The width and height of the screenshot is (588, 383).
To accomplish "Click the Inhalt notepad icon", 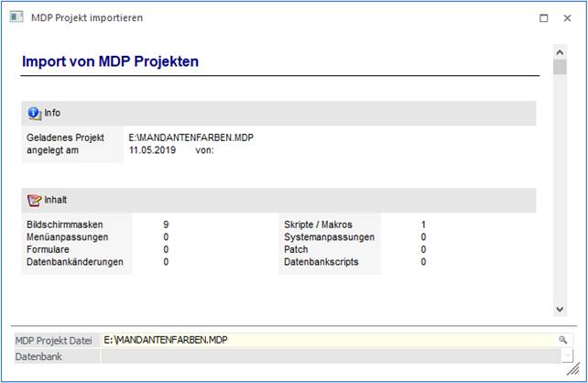I will coord(35,200).
